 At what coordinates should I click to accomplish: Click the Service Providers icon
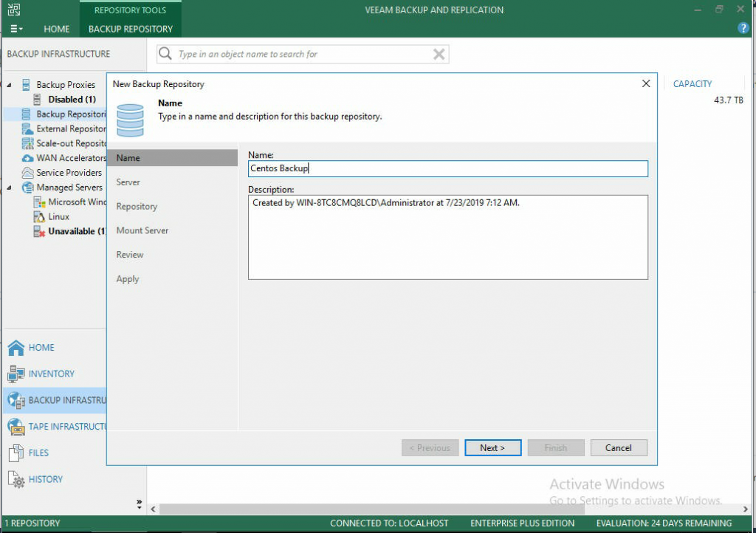pyautogui.click(x=27, y=173)
